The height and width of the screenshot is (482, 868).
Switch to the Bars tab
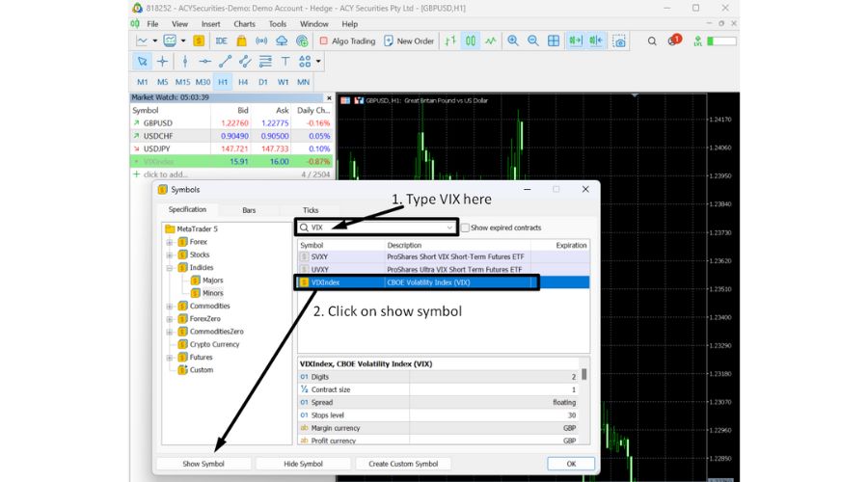tap(249, 209)
